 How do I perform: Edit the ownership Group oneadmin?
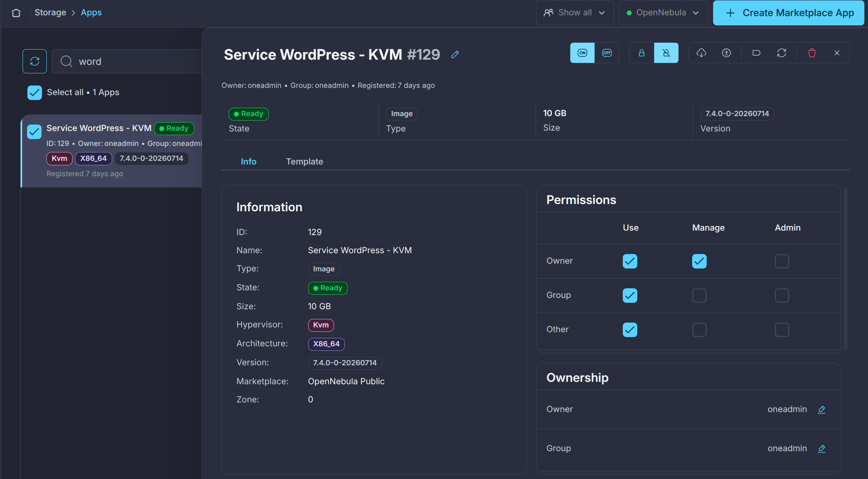[x=822, y=448]
